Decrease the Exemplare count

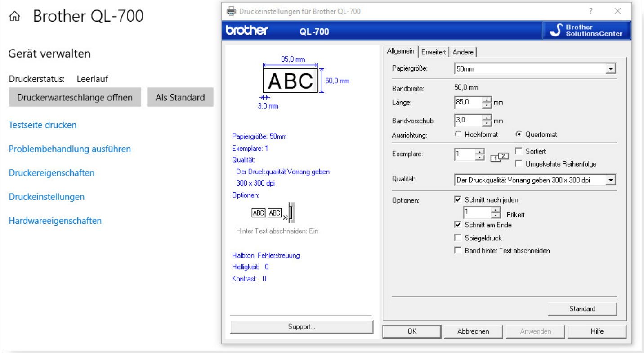coord(480,157)
